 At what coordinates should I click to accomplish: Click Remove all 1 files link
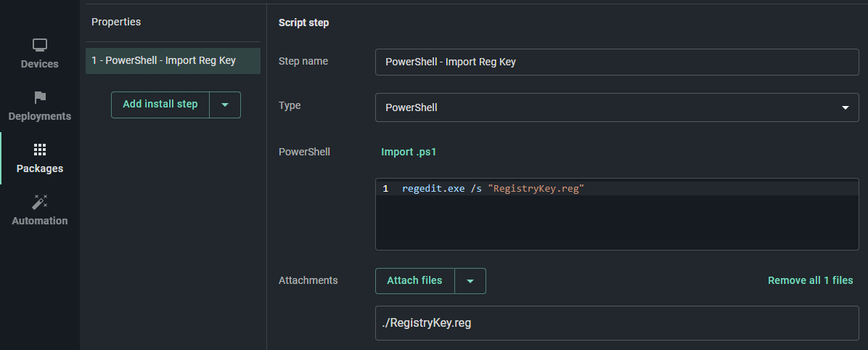811,281
